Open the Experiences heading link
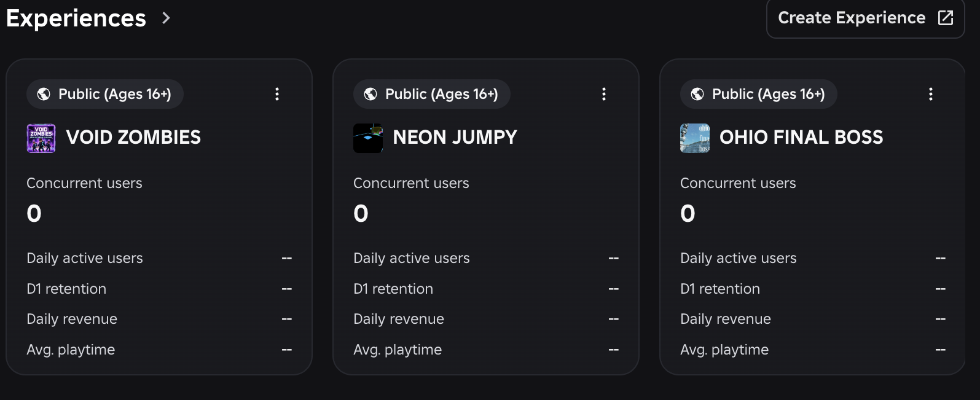The image size is (980, 400). click(76, 18)
